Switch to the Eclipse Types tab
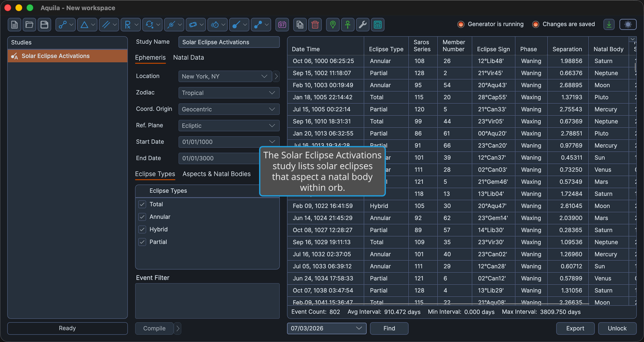Image resolution: width=644 pixels, height=342 pixels. pos(155,174)
